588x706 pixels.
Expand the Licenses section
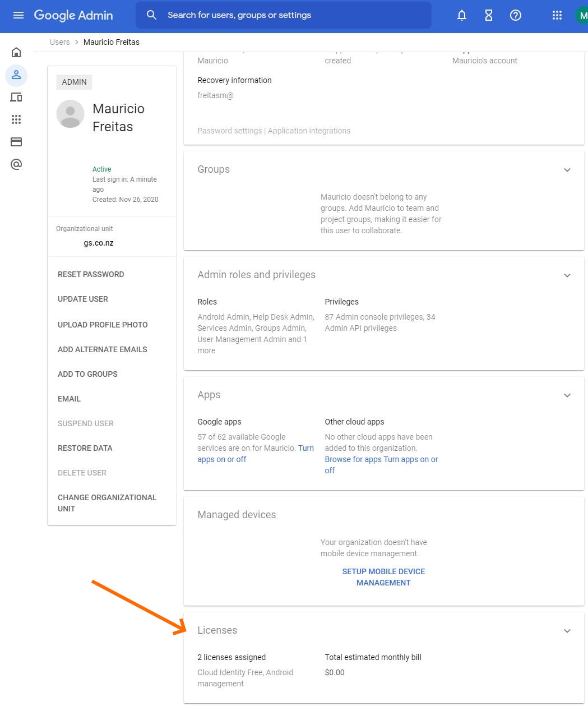point(567,631)
